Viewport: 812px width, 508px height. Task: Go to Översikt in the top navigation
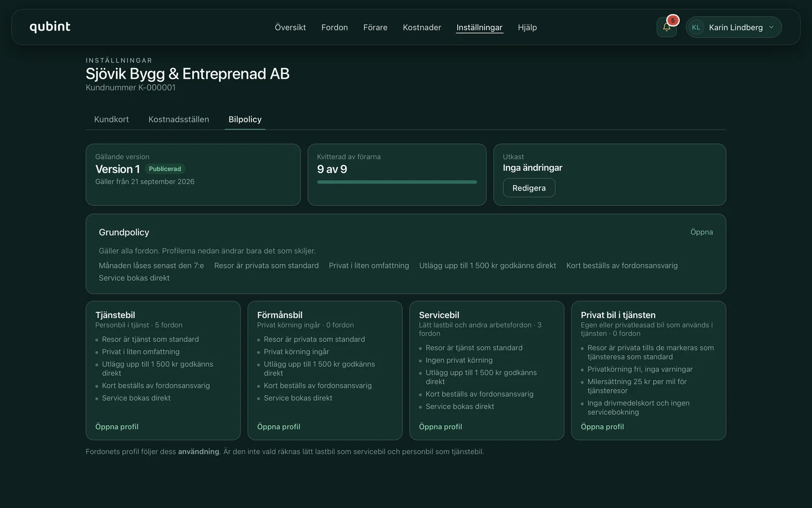point(290,27)
